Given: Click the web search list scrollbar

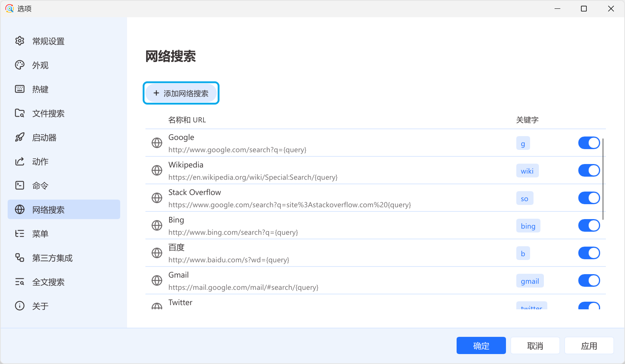Looking at the screenshot, I should click(603, 179).
